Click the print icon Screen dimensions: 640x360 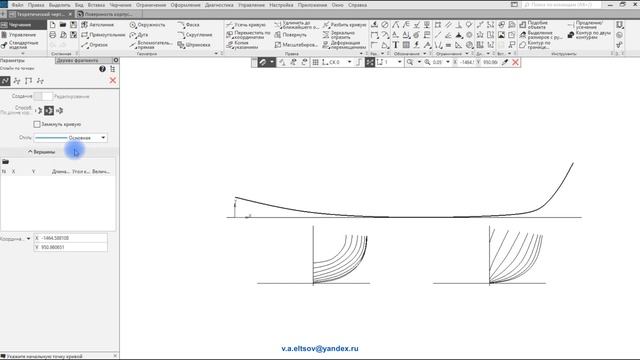pyautogui.click(x=52, y=35)
